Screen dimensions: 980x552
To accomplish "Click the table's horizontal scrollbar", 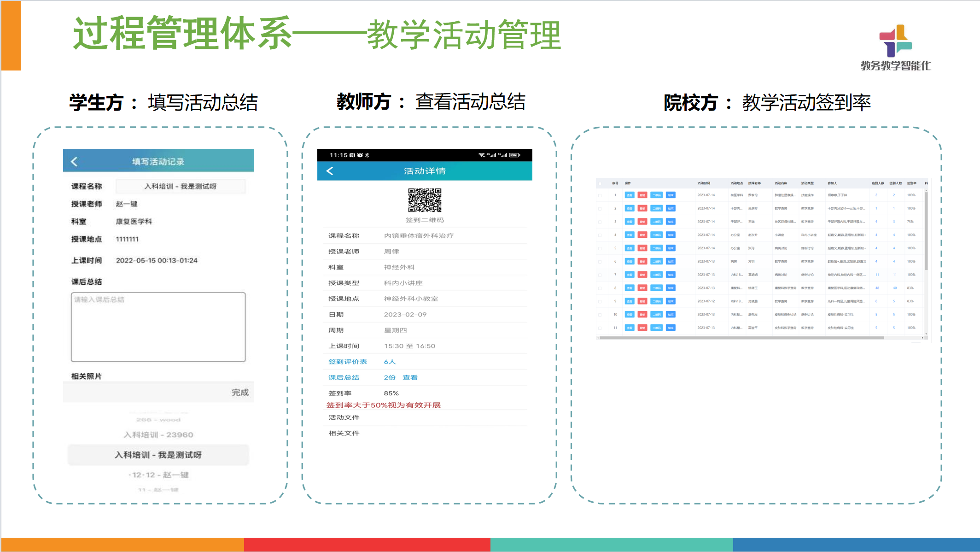I will (x=741, y=338).
